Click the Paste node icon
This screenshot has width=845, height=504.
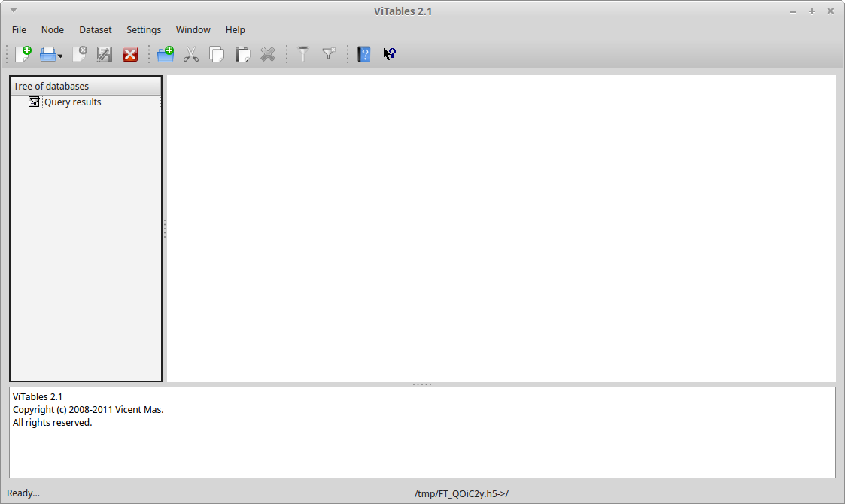click(242, 54)
